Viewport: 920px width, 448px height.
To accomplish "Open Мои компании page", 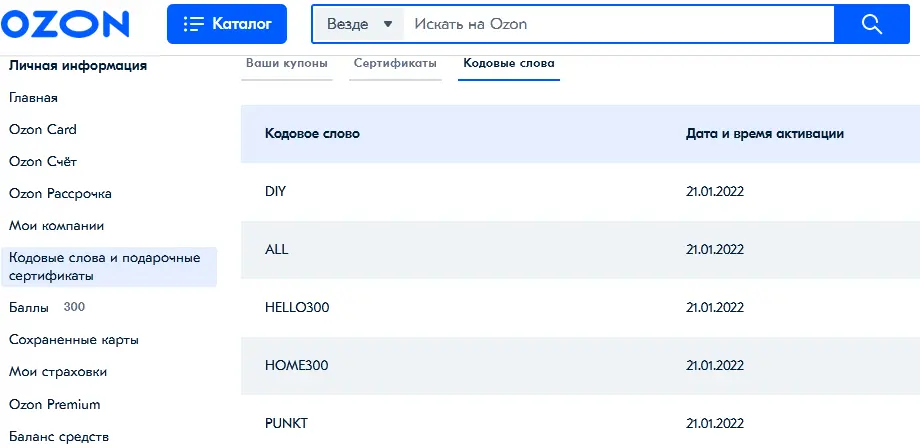I will (x=56, y=226).
